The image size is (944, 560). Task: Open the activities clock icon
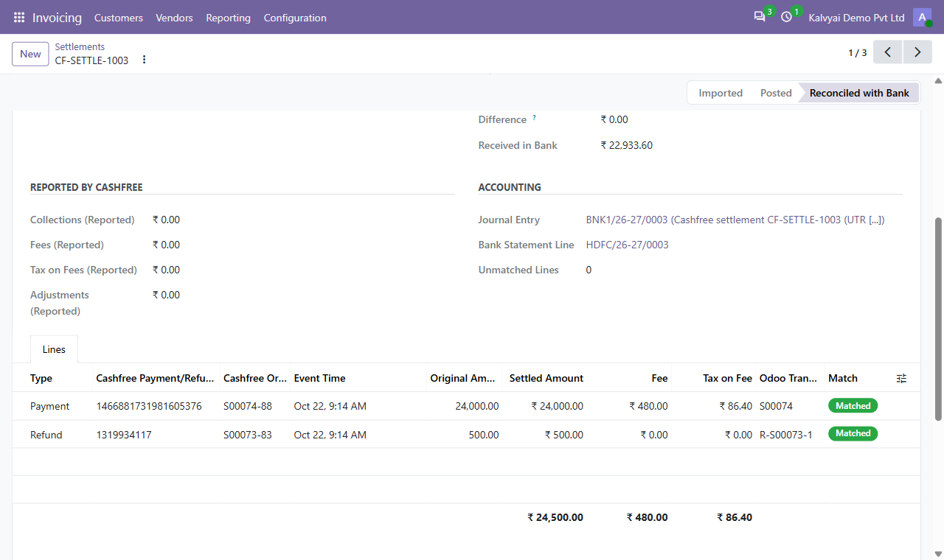tap(786, 17)
